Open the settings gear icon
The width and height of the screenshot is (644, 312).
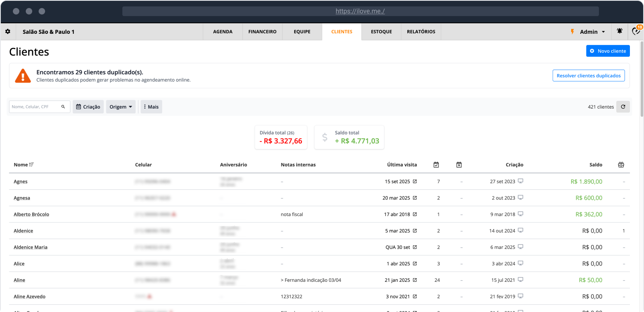pyautogui.click(x=8, y=31)
